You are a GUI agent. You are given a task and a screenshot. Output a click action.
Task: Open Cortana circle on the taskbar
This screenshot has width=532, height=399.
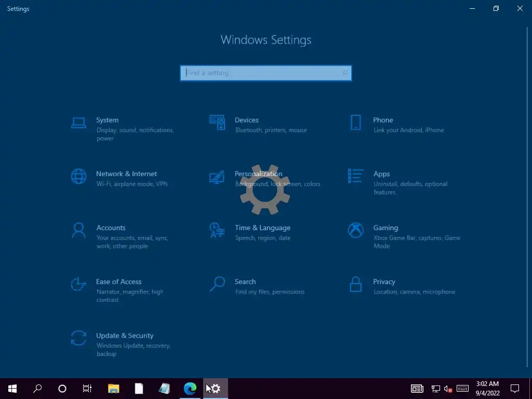coord(62,389)
